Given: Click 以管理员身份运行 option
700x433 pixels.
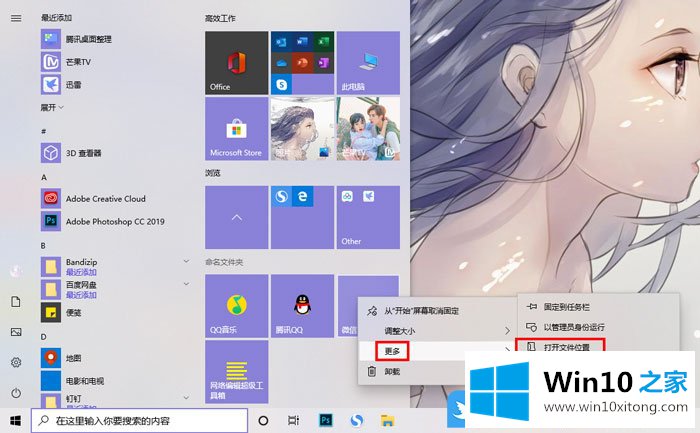Looking at the screenshot, I should [x=580, y=327].
